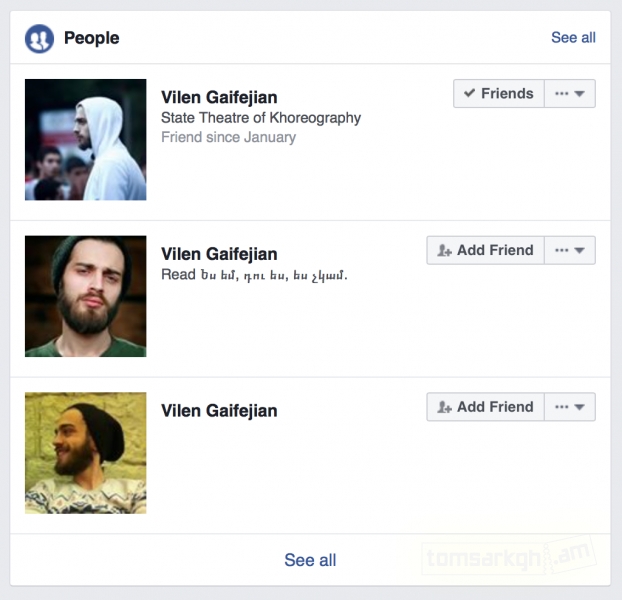Open photo of bearded man in green beanie

pyautogui.click(x=86, y=296)
